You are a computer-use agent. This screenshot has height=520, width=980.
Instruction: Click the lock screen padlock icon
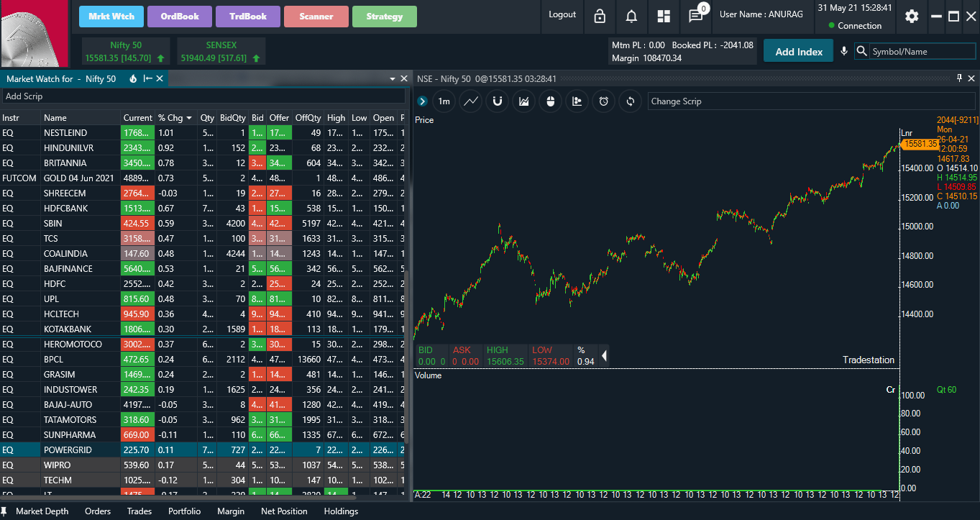click(600, 16)
